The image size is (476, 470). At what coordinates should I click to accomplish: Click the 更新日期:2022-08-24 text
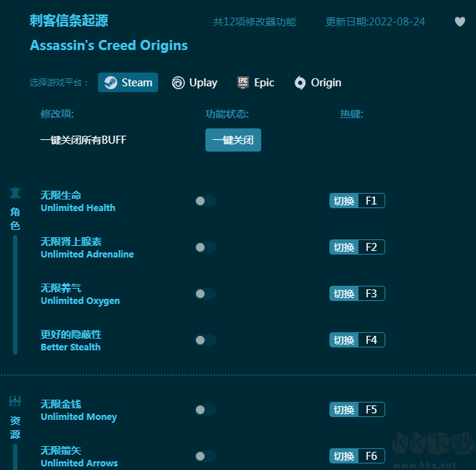pyautogui.click(x=375, y=22)
